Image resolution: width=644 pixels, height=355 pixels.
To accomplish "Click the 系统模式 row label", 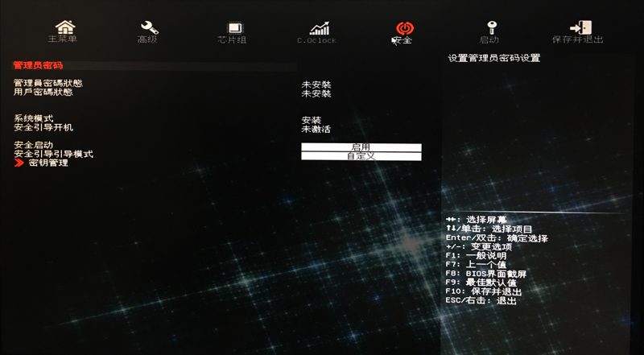I will pyautogui.click(x=33, y=119).
